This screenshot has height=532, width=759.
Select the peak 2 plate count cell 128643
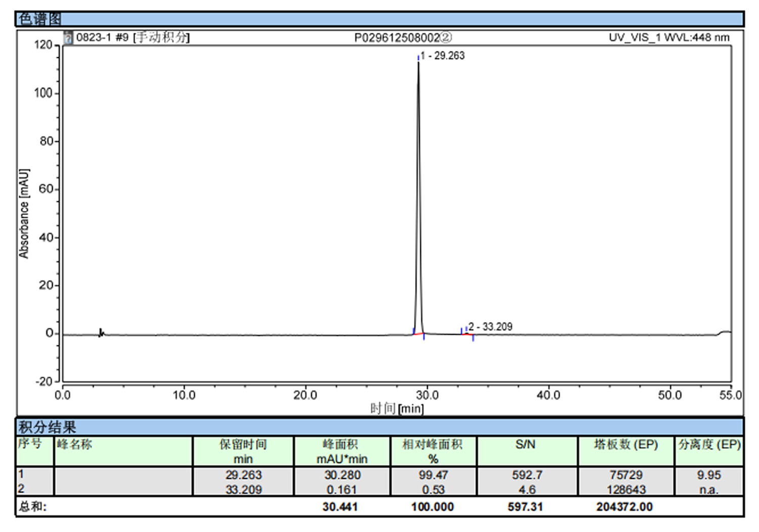coord(626,490)
